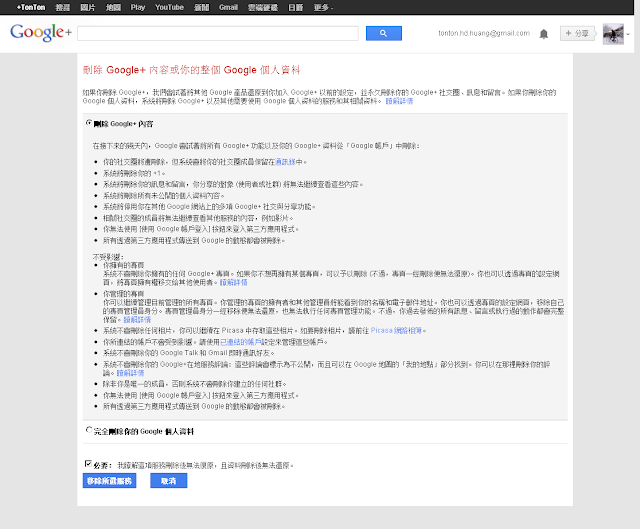The height and width of the screenshot is (529, 640).
Task: Click the 你擁有的專頁 bullet title
Action: [x=123, y=265]
